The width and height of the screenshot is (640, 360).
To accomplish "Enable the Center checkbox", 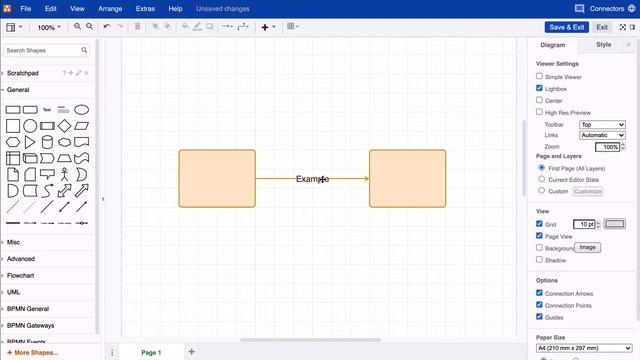I will (539, 100).
